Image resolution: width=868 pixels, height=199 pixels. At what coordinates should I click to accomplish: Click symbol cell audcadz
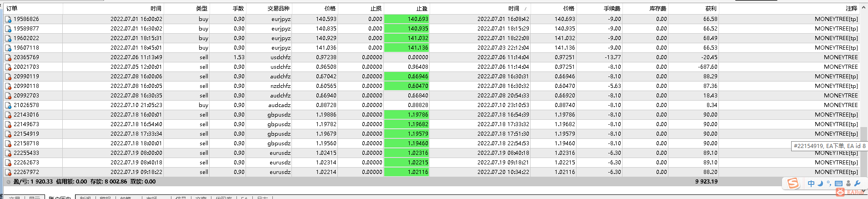click(279, 105)
